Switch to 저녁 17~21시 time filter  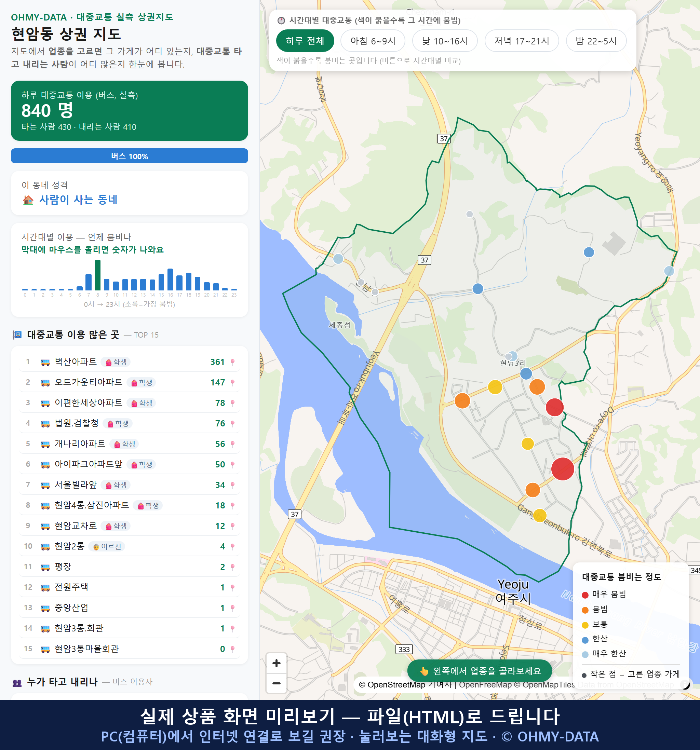521,41
